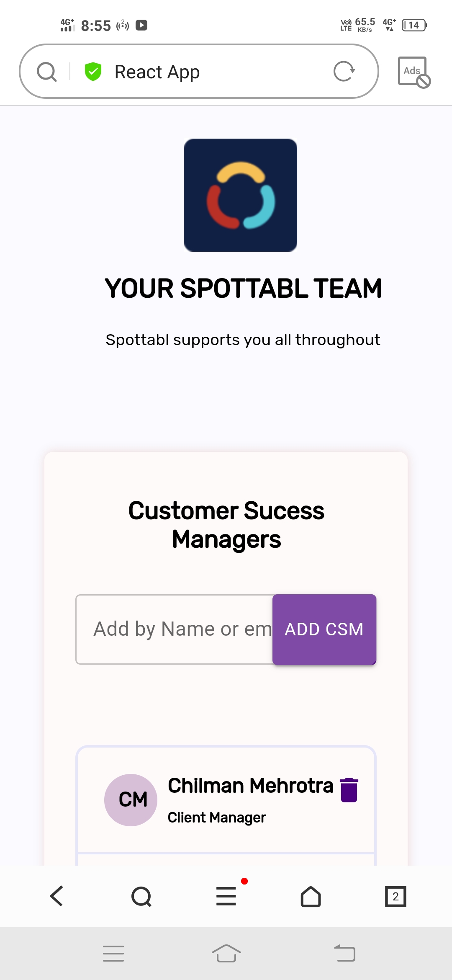Navigate back using browser back arrow
This screenshot has width=452, height=980.
[56, 896]
